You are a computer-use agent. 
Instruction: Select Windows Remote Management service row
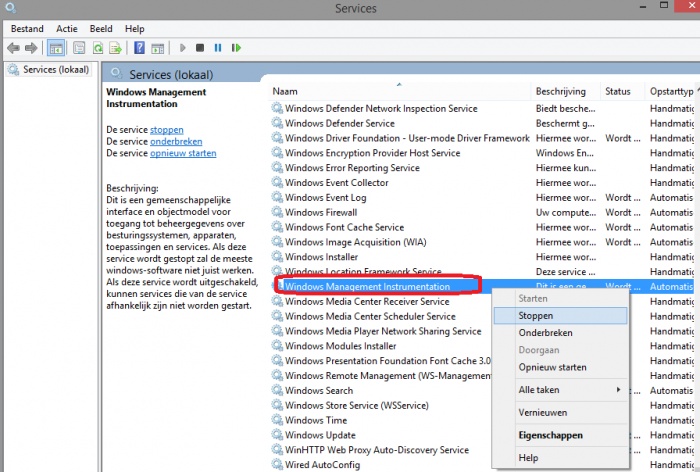pyautogui.click(x=381, y=376)
